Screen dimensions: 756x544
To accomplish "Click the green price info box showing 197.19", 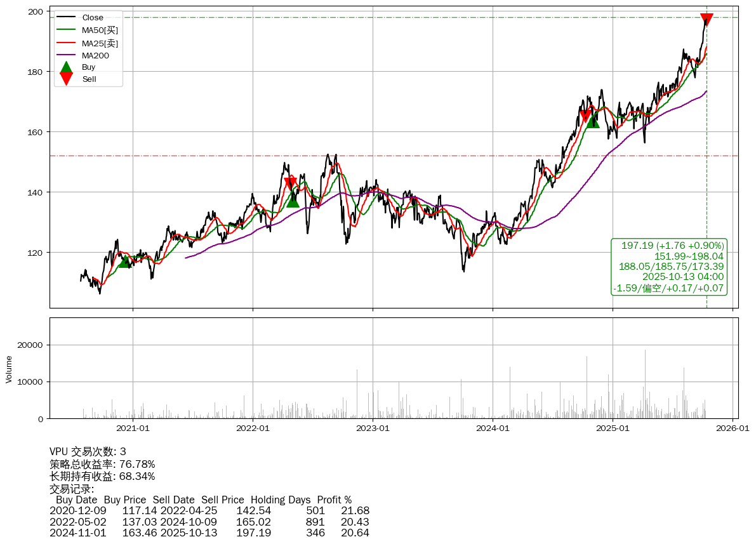I will click(669, 267).
